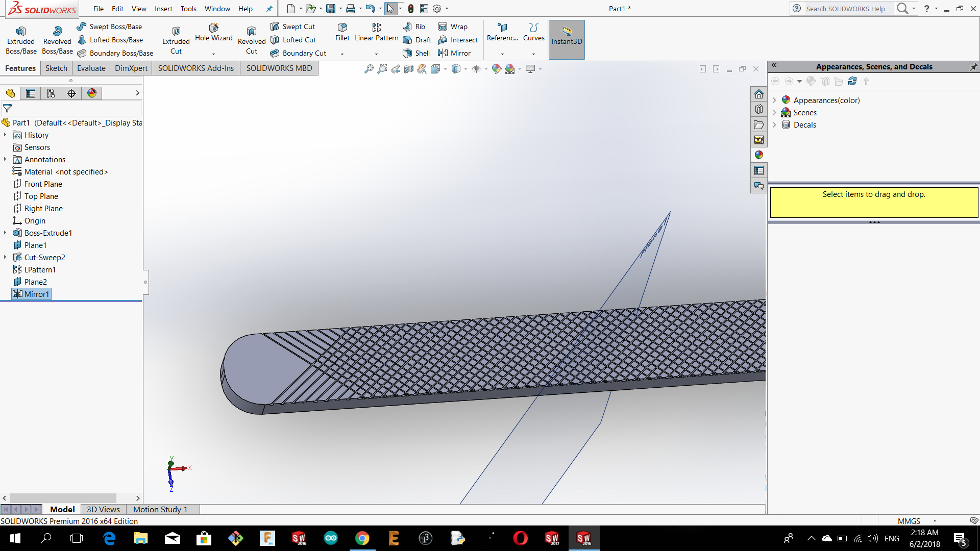
Task: Open SOLIDWORKS Resources home icon
Action: (x=759, y=94)
